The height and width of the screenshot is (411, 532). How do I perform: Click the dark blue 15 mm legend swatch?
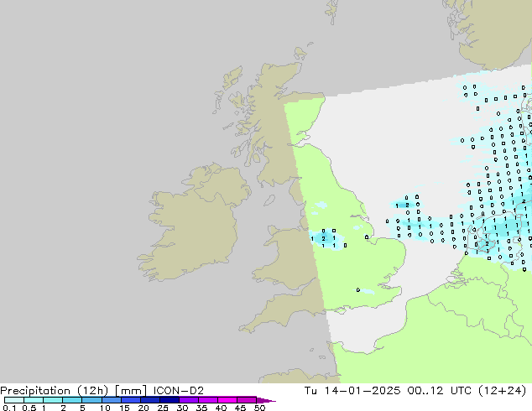click(x=130, y=400)
